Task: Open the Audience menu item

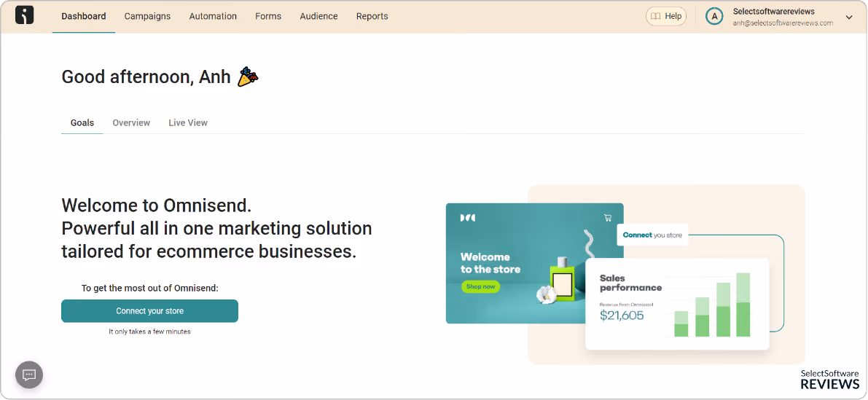Action: pyautogui.click(x=319, y=17)
